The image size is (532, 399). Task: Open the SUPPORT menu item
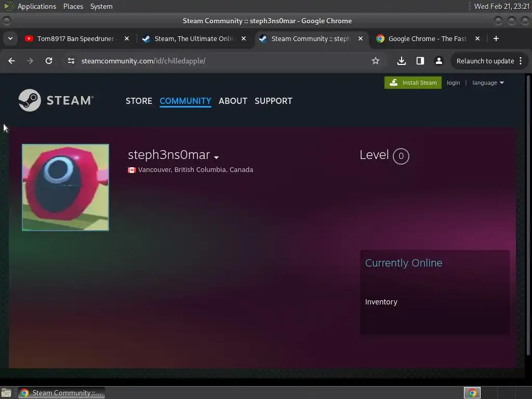point(273,101)
